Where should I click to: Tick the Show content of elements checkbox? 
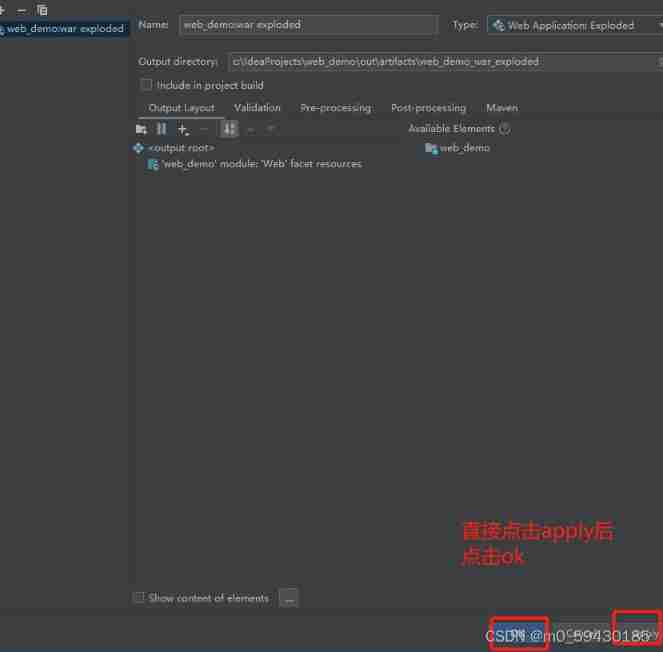pyautogui.click(x=139, y=598)
